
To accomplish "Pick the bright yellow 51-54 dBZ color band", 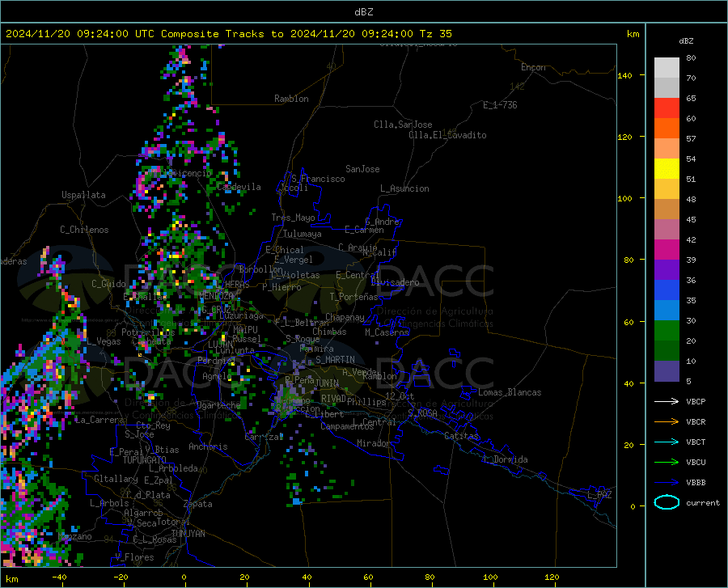I will (667, 169).
